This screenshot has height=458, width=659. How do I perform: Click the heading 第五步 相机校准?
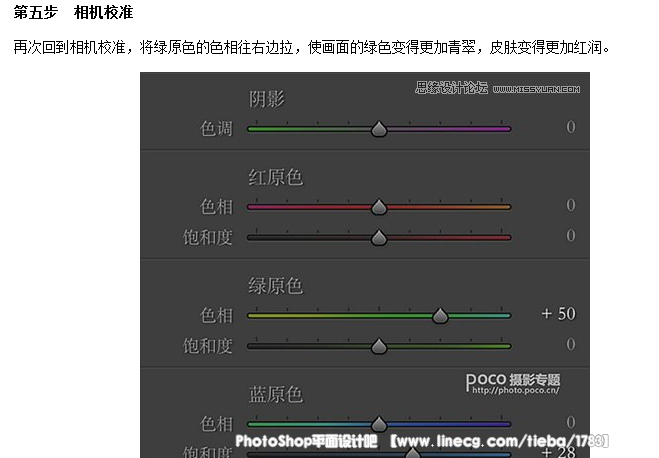click(73, 12)
